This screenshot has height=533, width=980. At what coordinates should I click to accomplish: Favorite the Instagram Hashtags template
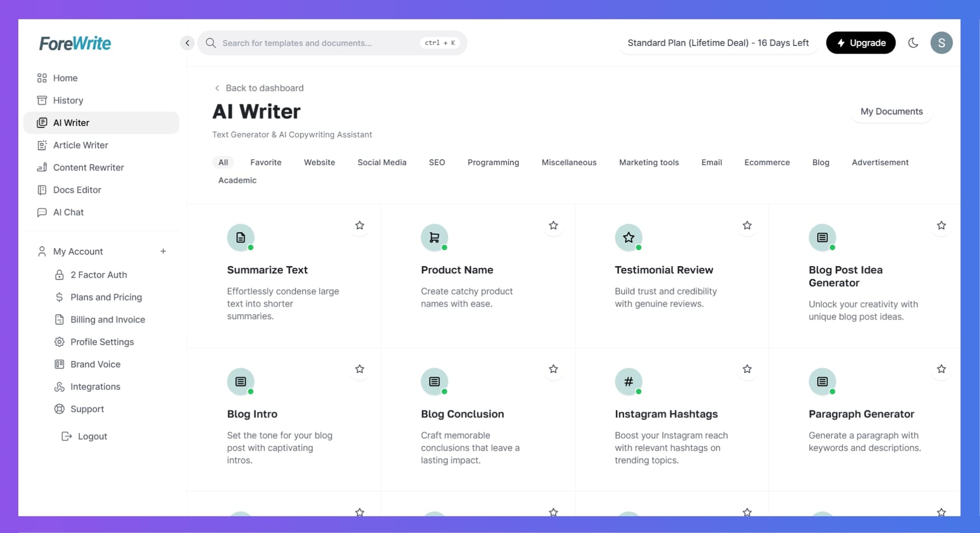[x=747, y=369]
